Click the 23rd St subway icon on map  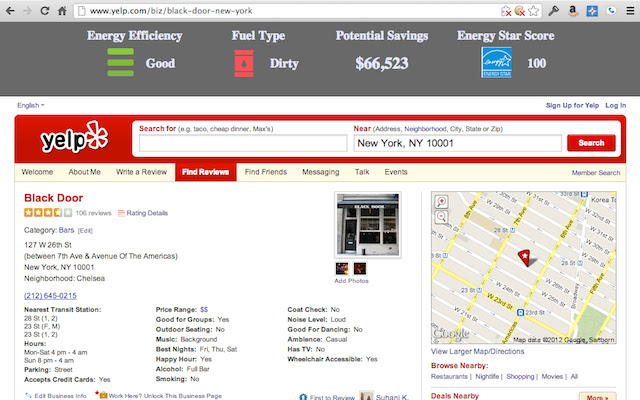click(520, 313)
